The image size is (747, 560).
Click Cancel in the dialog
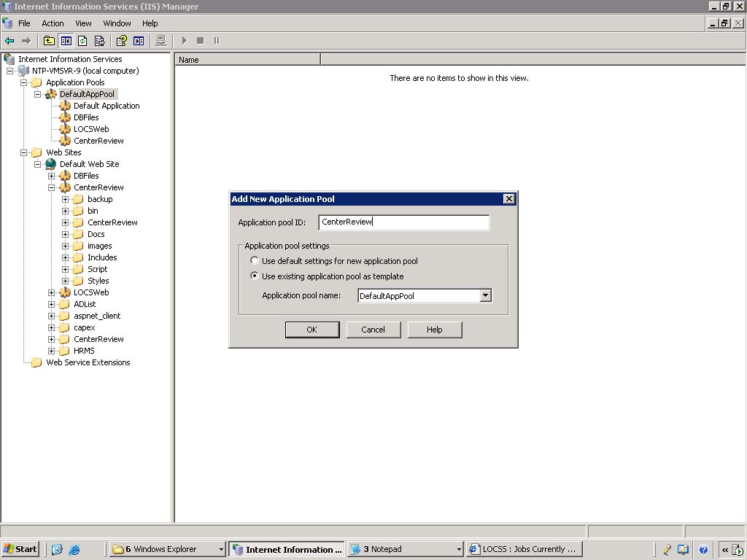pyautogui.click(x=373, y=330)
